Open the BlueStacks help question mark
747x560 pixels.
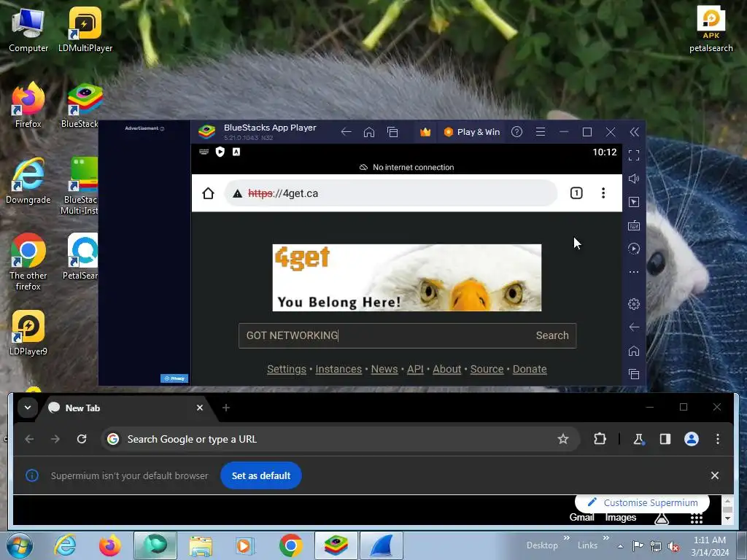[x=517, y=132]
